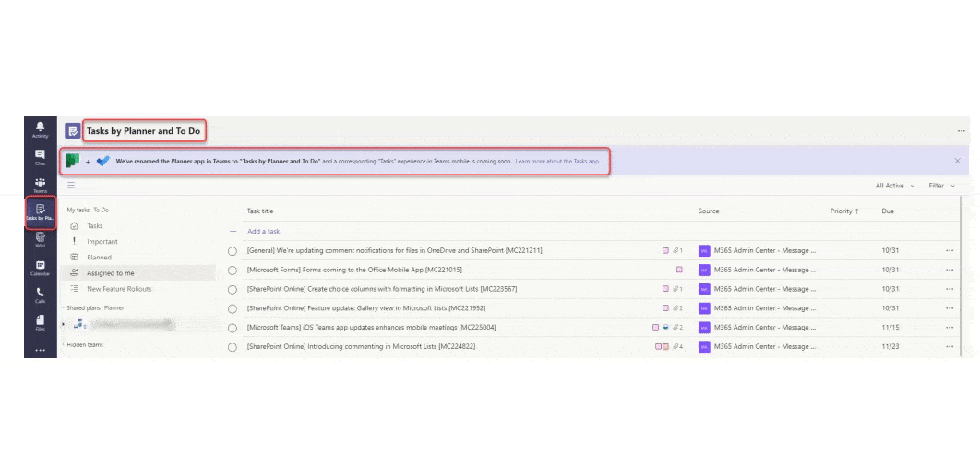Complete the Forms coming to Office Mobile task
Image resolution: width=980 pixels, height=458 pixels.
[233, 271]
